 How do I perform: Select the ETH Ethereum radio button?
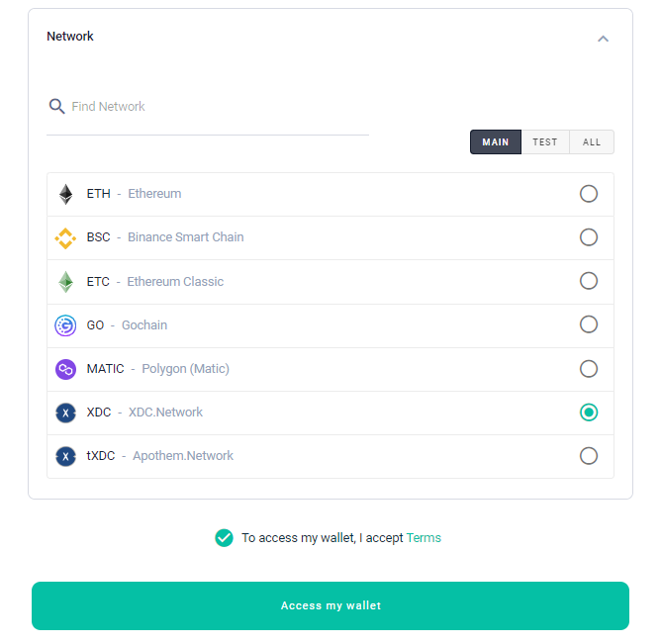tap(589, 194)
